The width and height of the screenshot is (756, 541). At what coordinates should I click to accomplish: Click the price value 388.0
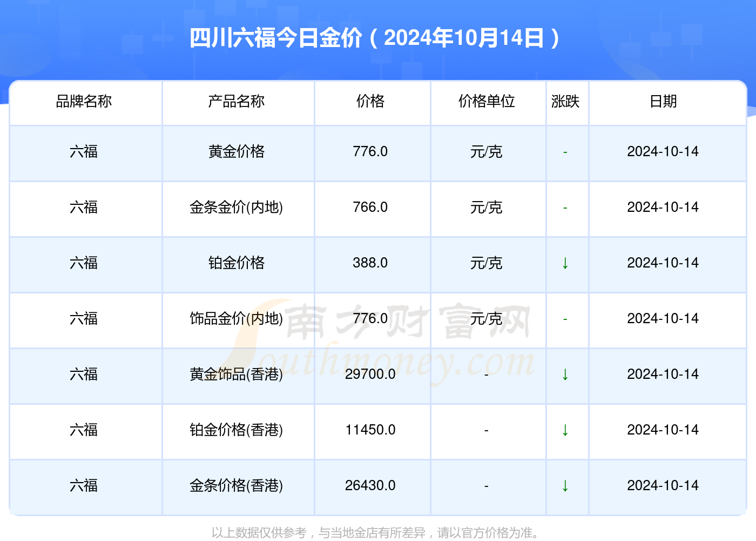pos(370,263)
